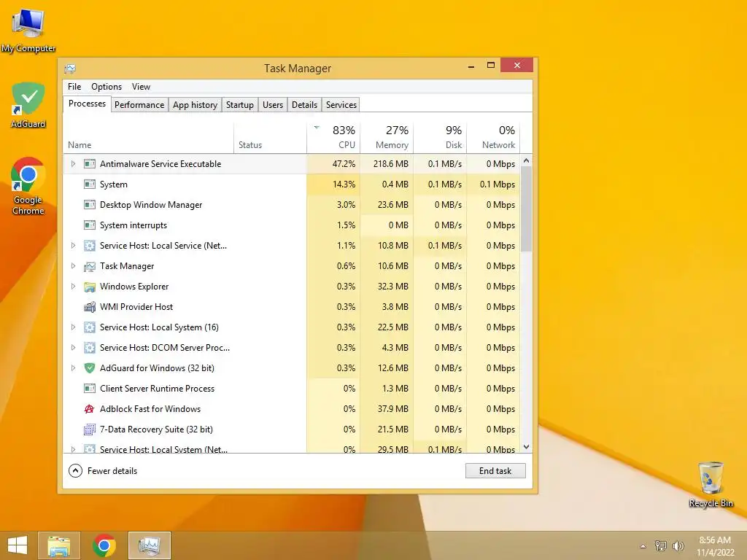Open My Computer desktop icon
Screen dimensions: 747x560
[x=28, y=29]
